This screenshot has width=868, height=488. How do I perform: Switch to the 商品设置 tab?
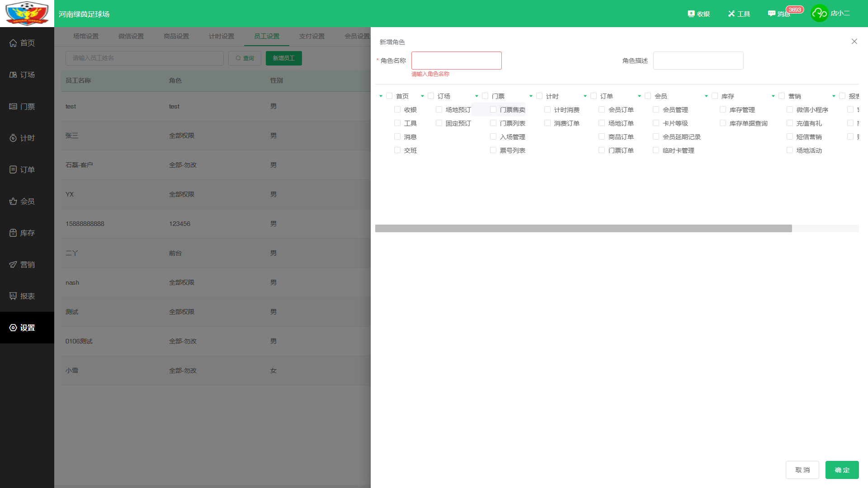click(x=176, y=36)
